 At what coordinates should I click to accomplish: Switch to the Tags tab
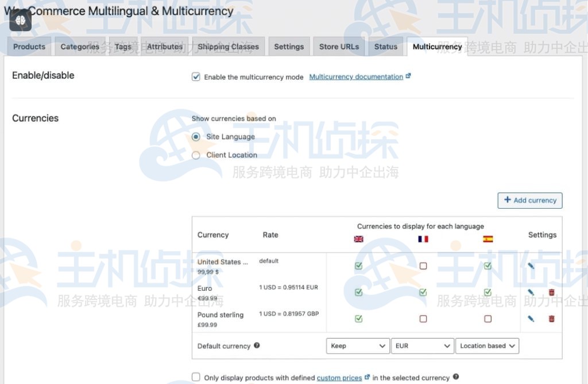click(x=123, y=47)
